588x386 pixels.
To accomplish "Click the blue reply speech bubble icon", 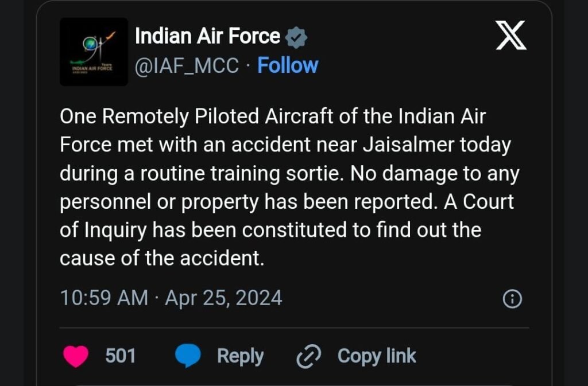I will click(188, 356).
